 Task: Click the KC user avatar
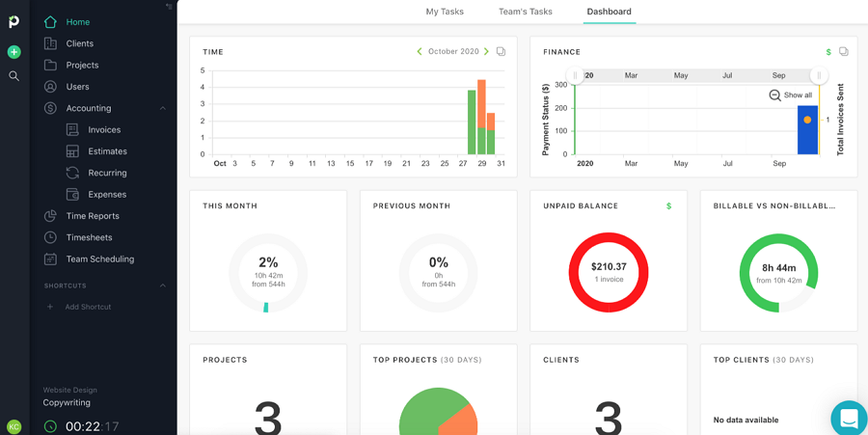click(14, 426)
